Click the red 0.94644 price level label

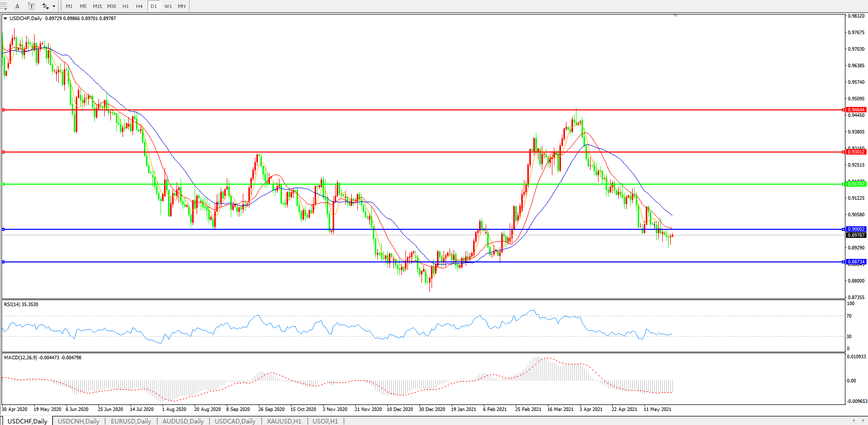pyautogui.click(x=856, y=110)
